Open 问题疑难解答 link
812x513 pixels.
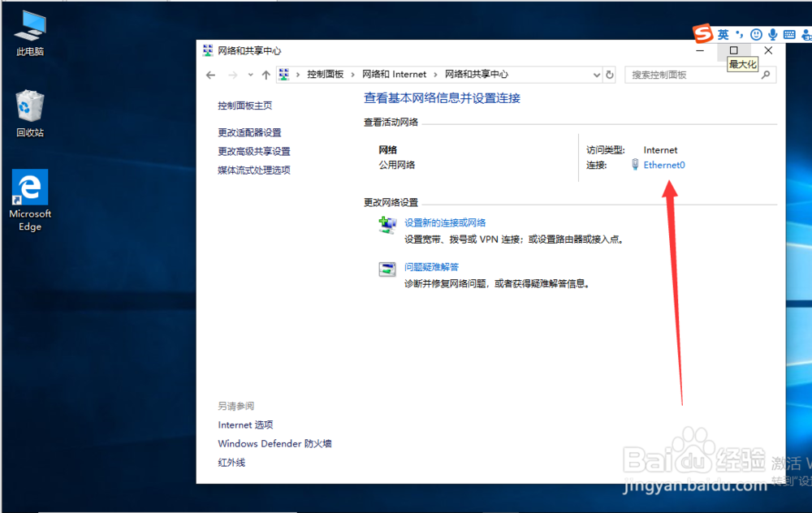pyautogui.click(x=431, y=267)
